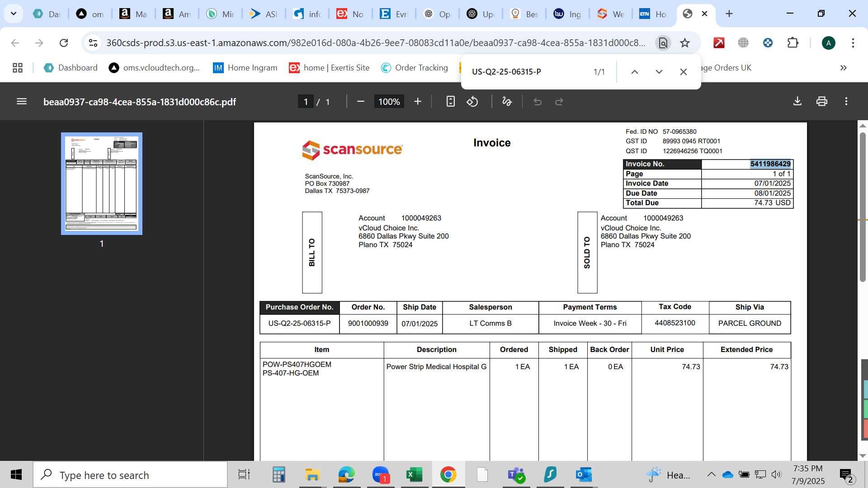Go to previous find result
Screen dimensions: 868x488
click(x=635, y=72)
